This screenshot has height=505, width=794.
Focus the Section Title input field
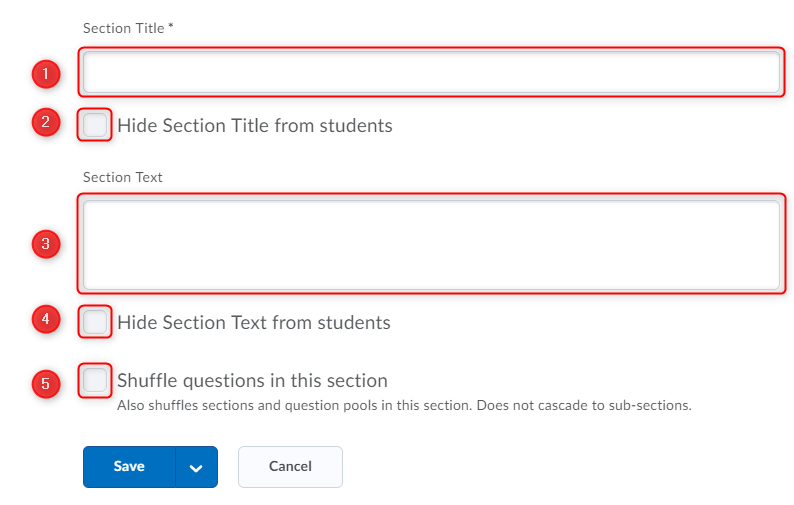[430, 72]
